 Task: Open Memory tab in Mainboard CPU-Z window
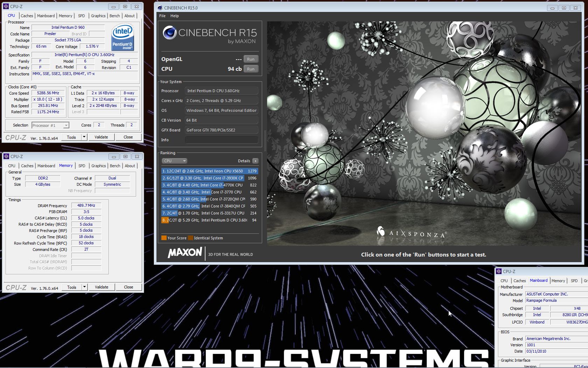pyautogui.click(x=558, y=281)
